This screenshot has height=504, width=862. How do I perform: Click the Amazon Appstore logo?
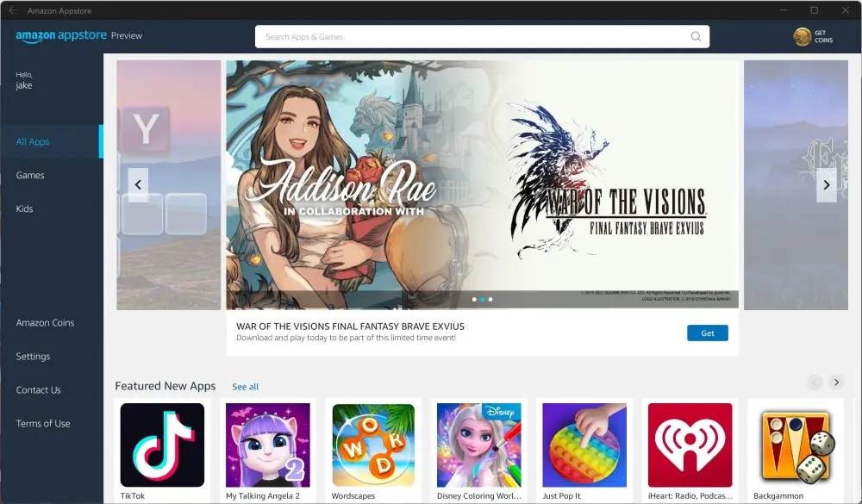pyautogui.click(x=61, y=35)
